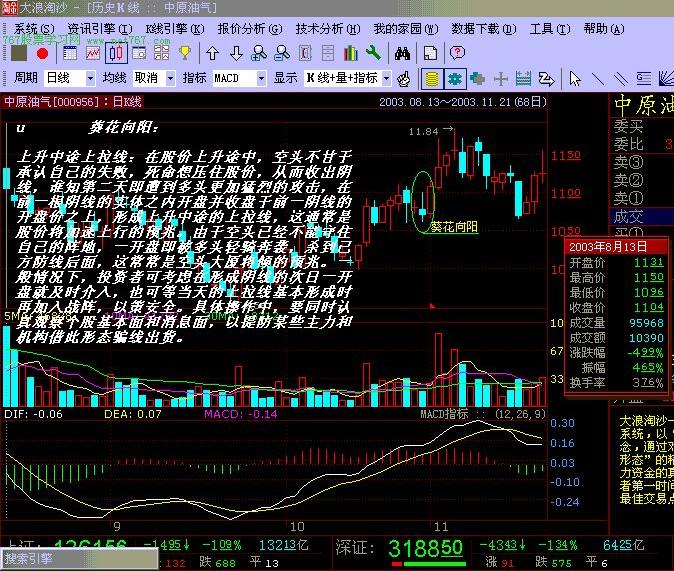Open the info window panel icon

(139, 53)
